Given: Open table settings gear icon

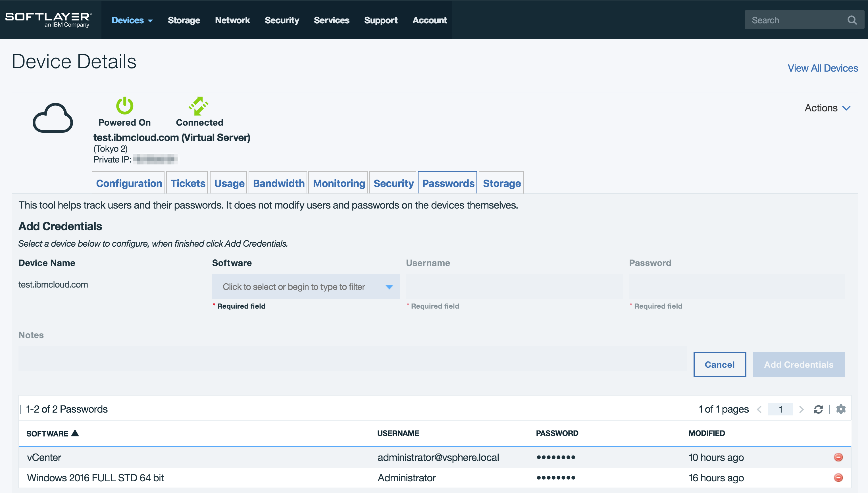Looking at the screenshot, I should 840,409.
